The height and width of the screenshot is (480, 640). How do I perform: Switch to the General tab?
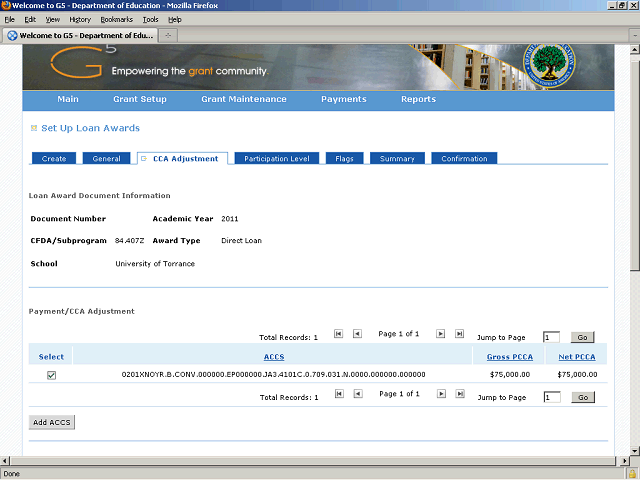pyautogui.click(x=107, y=158)
